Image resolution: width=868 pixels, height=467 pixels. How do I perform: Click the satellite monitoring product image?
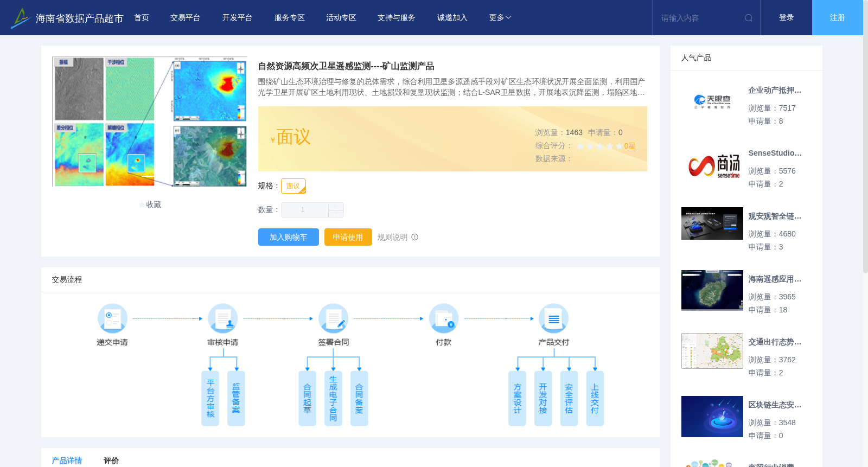point(150,121)
